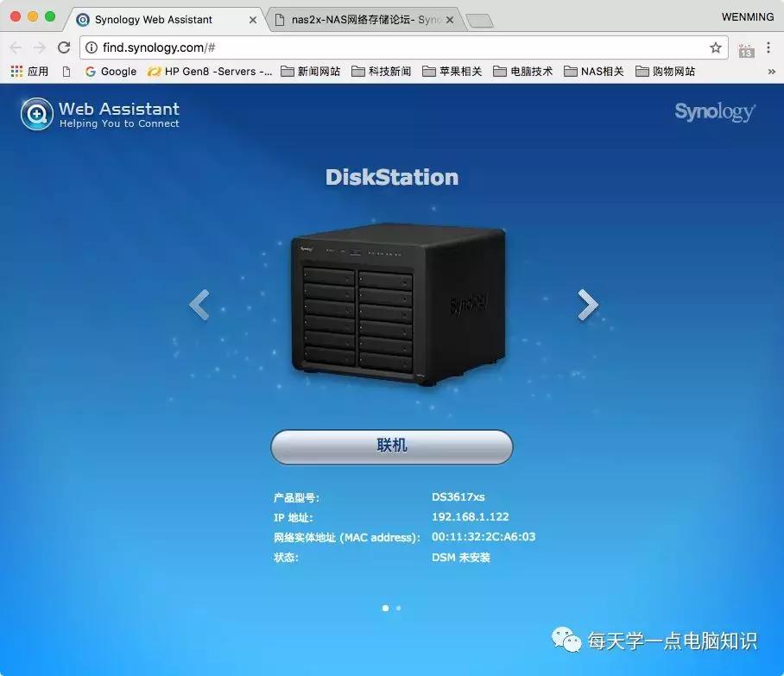Click the Web Assistant logo icon

click(x=35, y=113)
